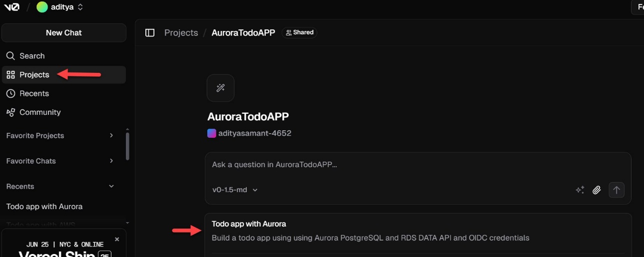
Task: Toggle the sidebar panel icon
Action: [149, 32]
